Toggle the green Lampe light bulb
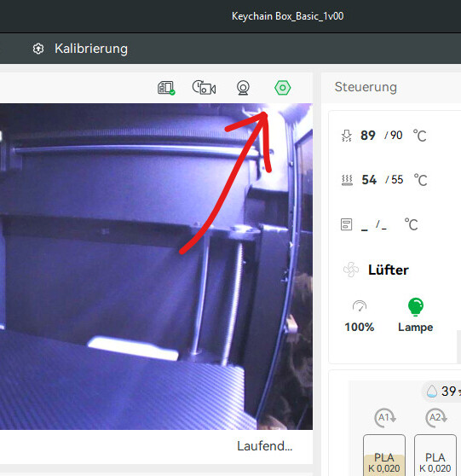The height and width of the screenshot is (476, 461). tap(416, 307)
